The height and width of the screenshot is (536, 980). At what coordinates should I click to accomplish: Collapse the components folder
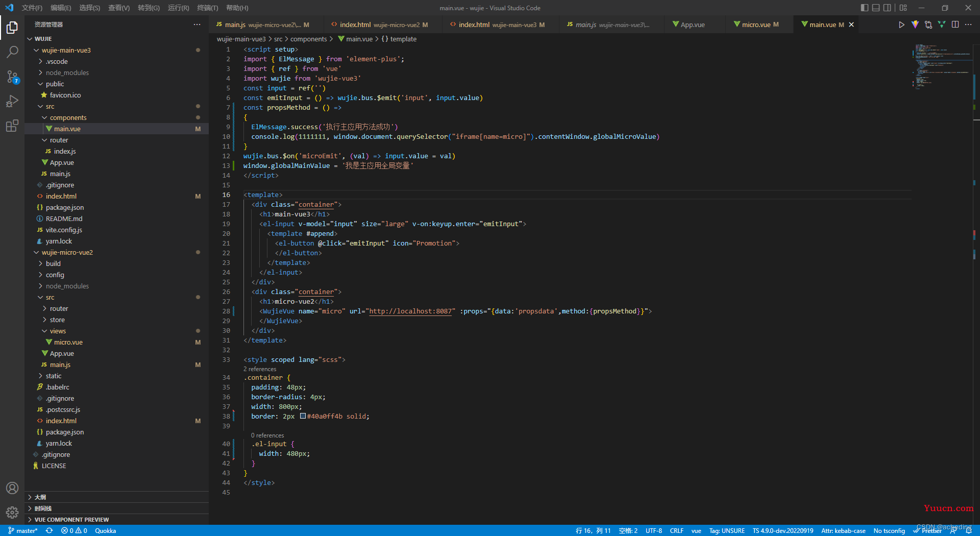click(44, 117)
